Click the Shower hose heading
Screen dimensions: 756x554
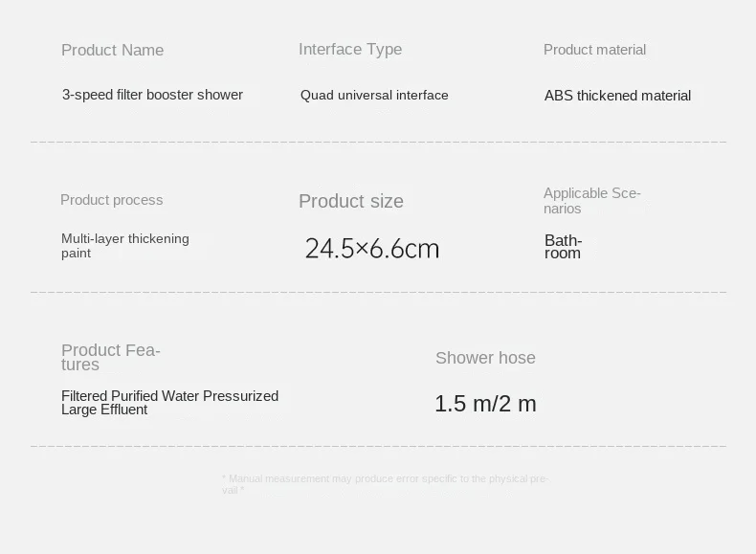[x=485, y=358]
